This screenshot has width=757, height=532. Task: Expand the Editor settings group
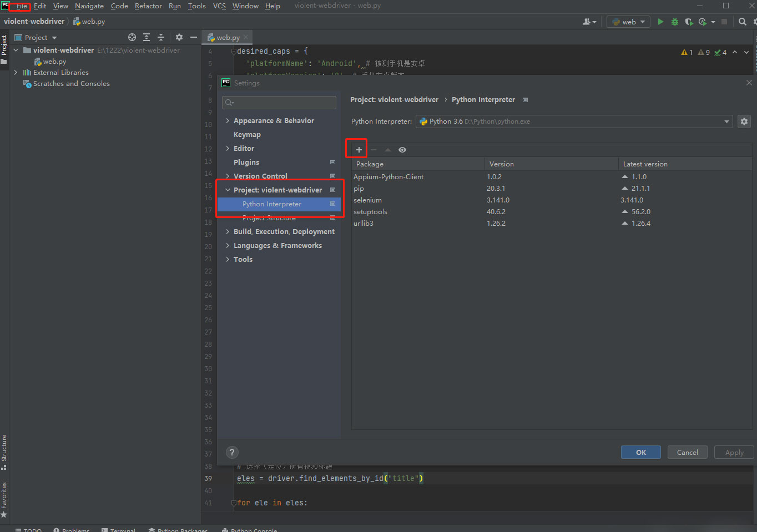(x=228, y=148)
